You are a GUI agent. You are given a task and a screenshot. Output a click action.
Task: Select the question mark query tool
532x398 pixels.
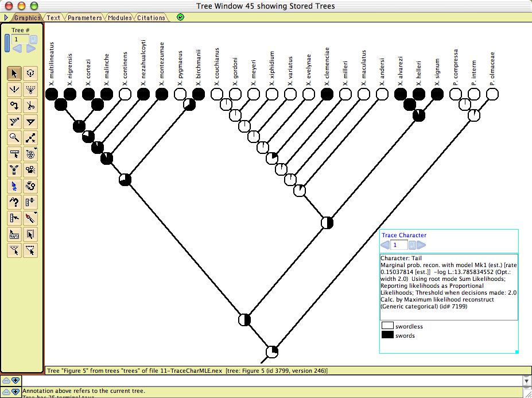(x=14, y=202)
